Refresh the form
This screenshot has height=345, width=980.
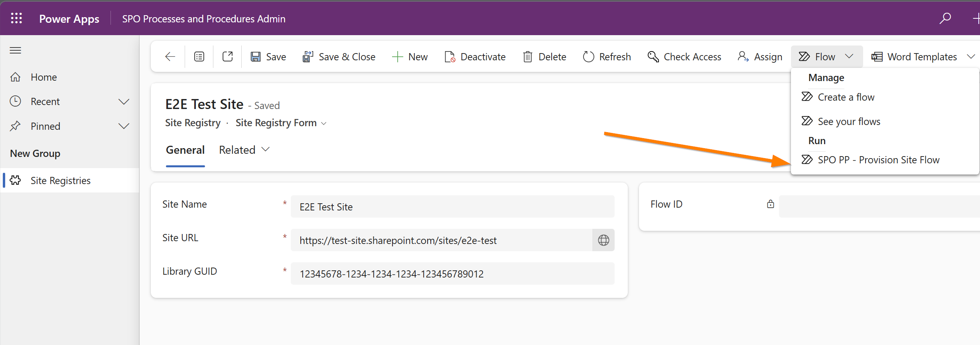click(607, 57)
